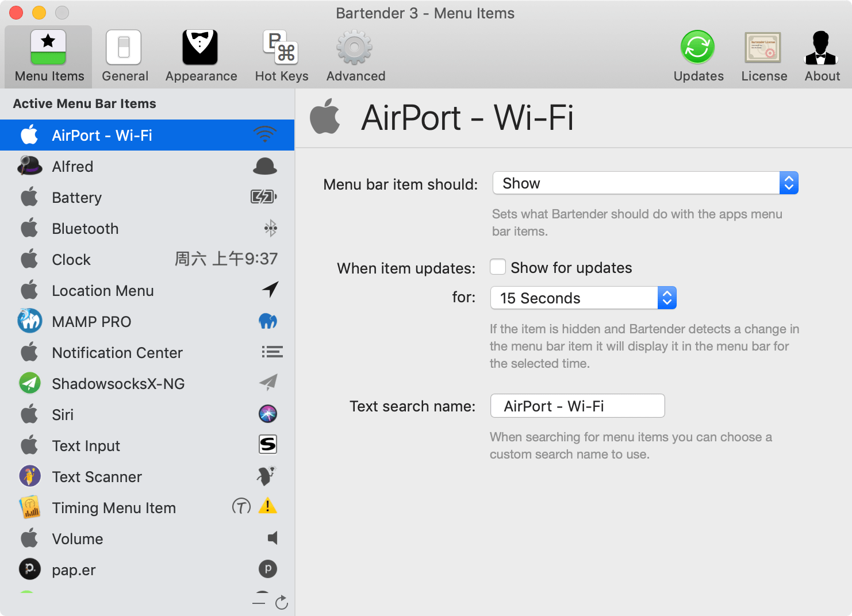Click the circled T Timing icon
Image resolution: width=852 pixels, height=616 pixels.
241,506
